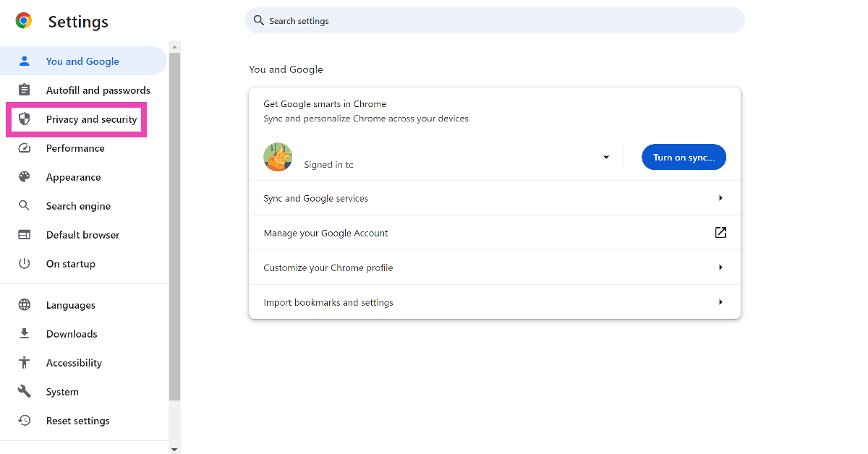The height and width of the screenshot is (454, 868).
Task: Click the System wrench icon
Action: point(25,392)
